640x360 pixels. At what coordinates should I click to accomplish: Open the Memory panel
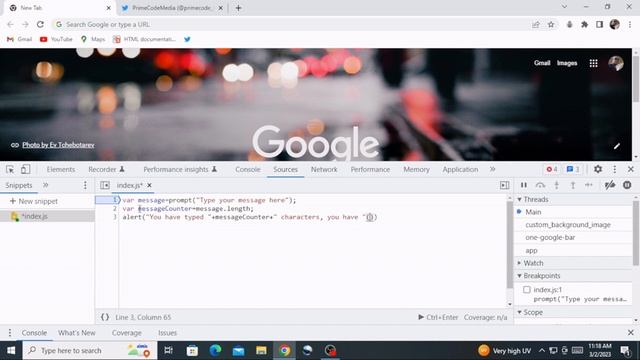click(416, 169)
